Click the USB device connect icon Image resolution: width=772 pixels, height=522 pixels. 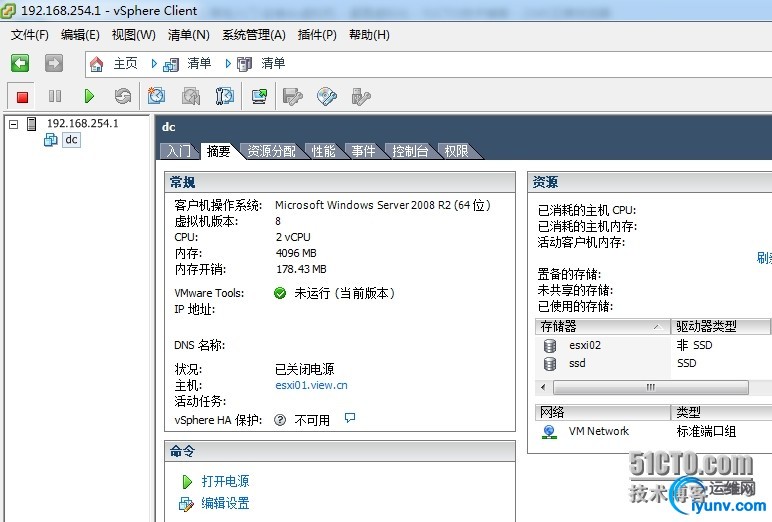(361, 97)
